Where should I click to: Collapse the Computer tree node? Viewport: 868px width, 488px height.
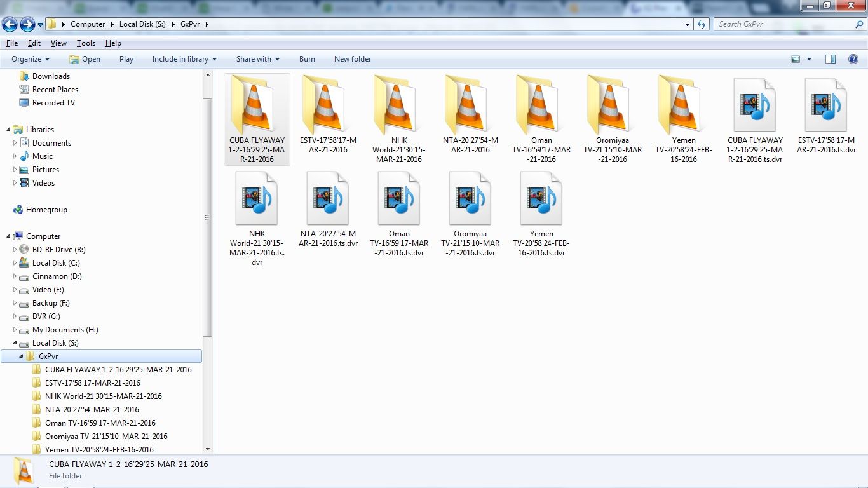pos(8,236)
